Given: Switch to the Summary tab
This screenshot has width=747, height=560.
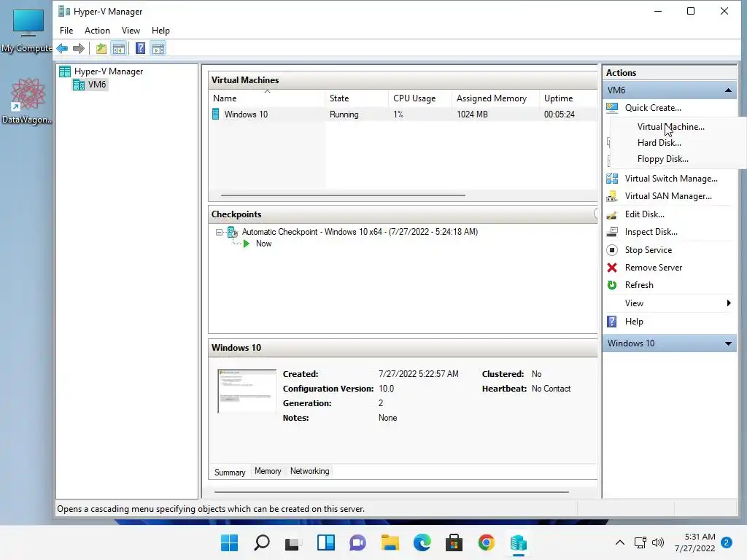Looking at the screenshot, I should point(230,472).
